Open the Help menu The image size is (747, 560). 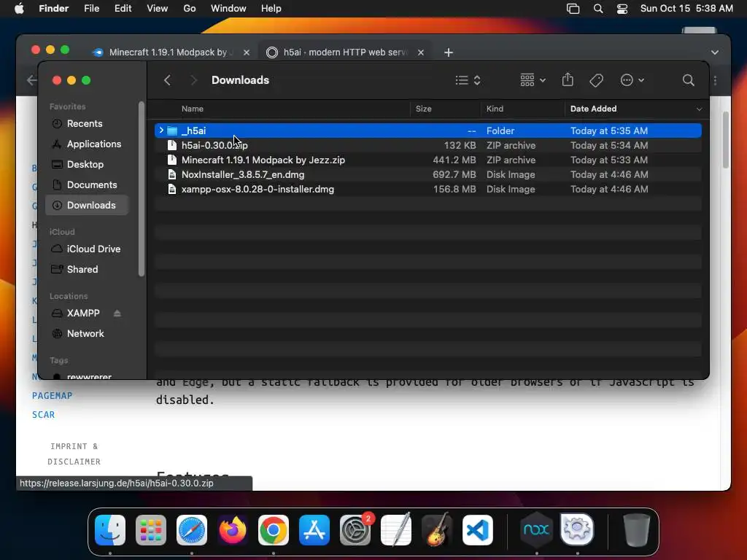click(x=271, y=9)
